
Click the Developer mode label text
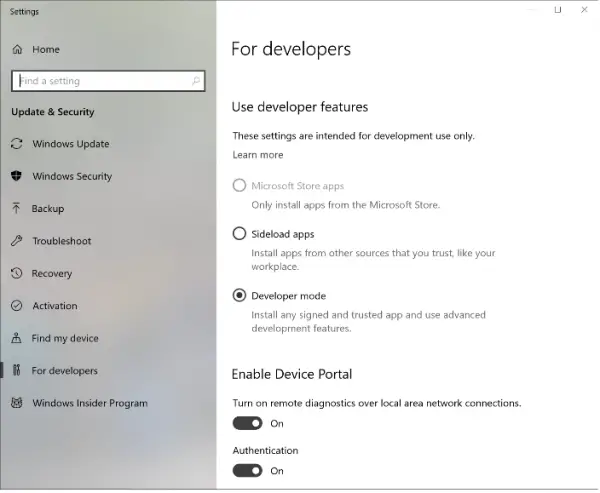coord(289,296)
